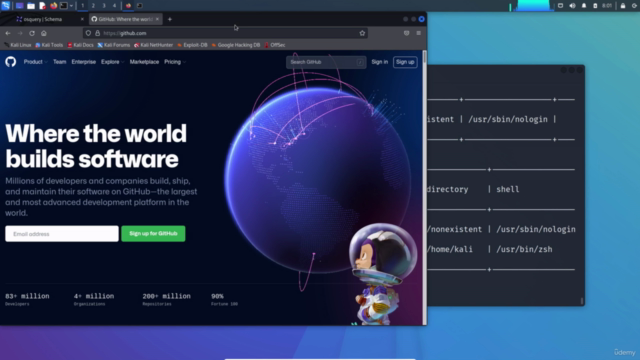Go to the browser home page
The height and width of the screenshot is (360, 640).
(x=44, y=33)
